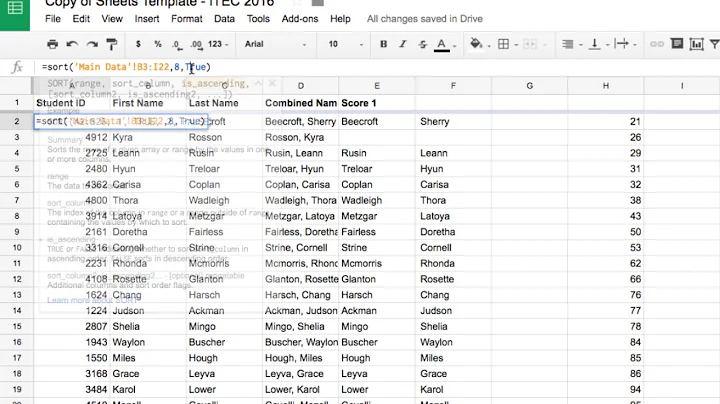The width and height of the screenshot is (720, 404).
Task: Collapse the SORT help popup chevron
Action: [x=258, y=83]
